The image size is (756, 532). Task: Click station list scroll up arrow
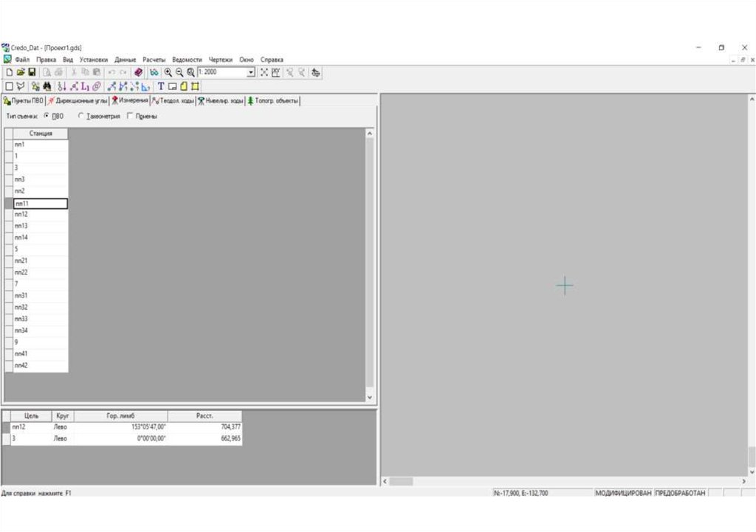pos(371,133)
